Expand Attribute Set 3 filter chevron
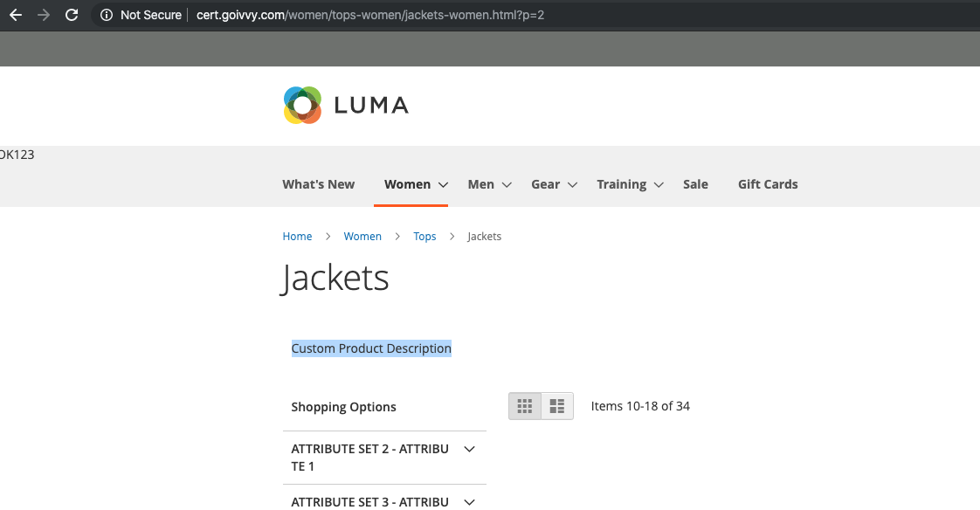This screenshot has width=980, height=510. pos(469,502)
